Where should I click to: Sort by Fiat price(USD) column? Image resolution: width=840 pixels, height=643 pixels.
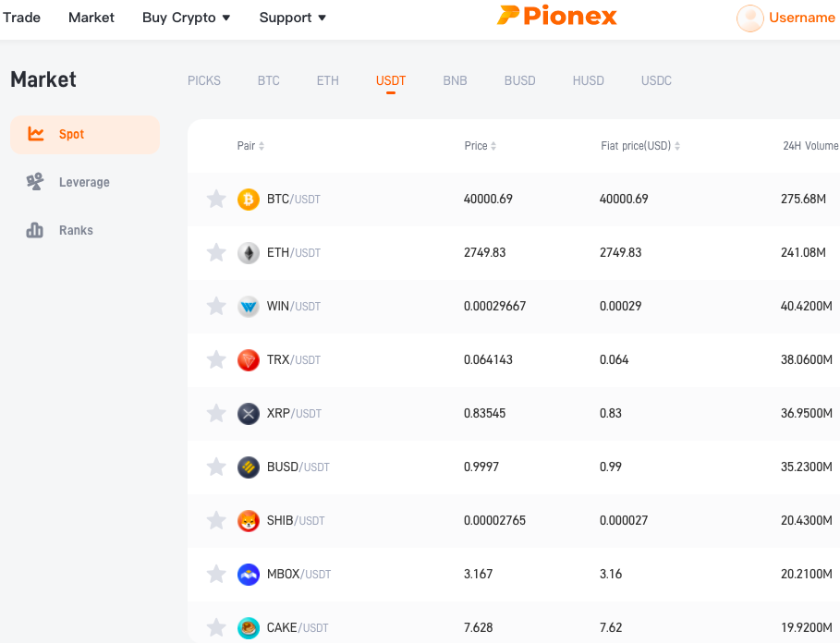[640, 146]
